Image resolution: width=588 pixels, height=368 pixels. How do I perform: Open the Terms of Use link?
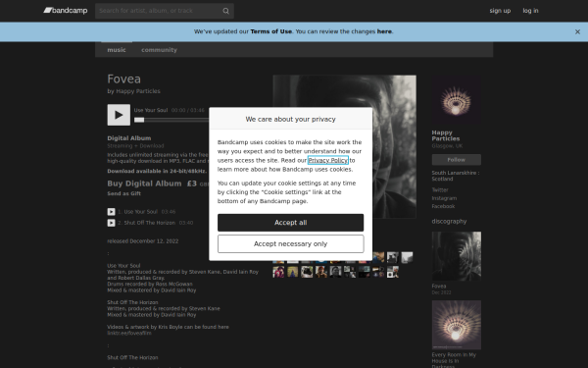pos(271,31)
